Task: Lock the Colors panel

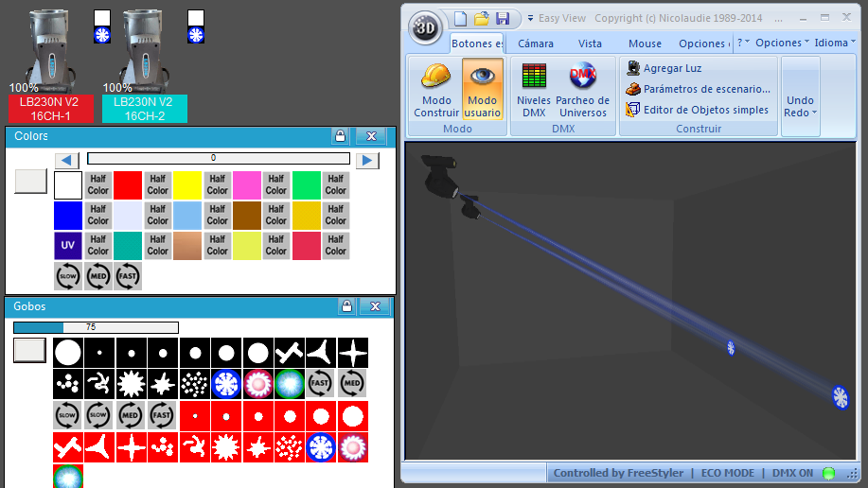Action: pyautogui.click(x=340, y=136)
